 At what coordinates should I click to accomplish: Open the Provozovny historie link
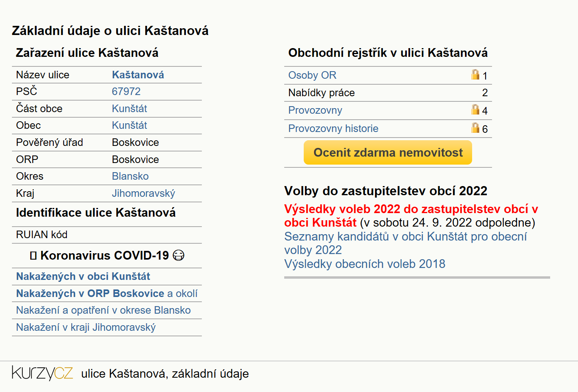(x=333, y=128)
